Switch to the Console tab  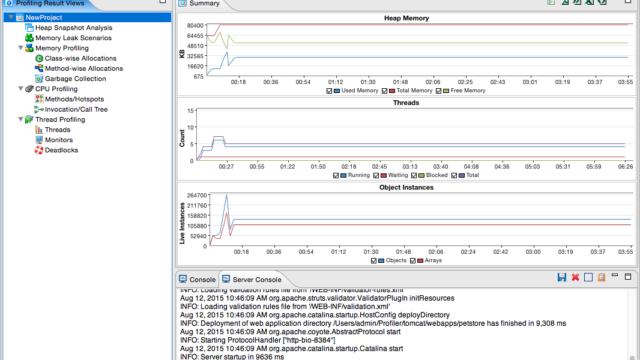198,280
